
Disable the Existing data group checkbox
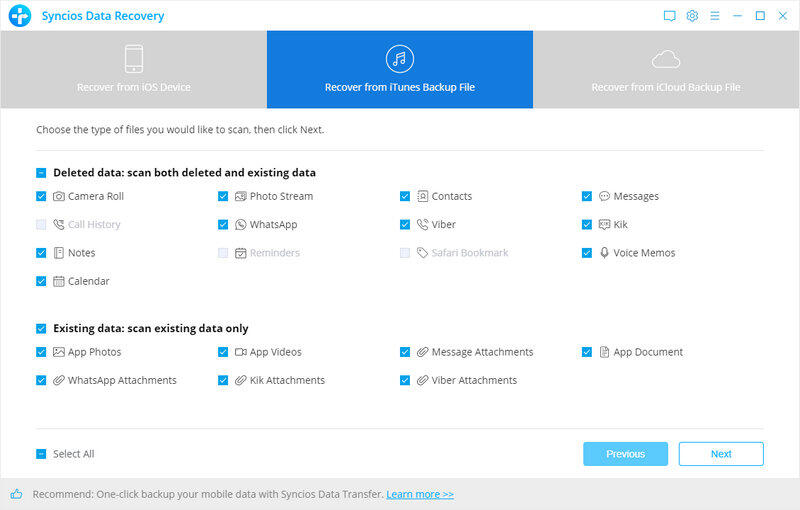tap(41, 329)
